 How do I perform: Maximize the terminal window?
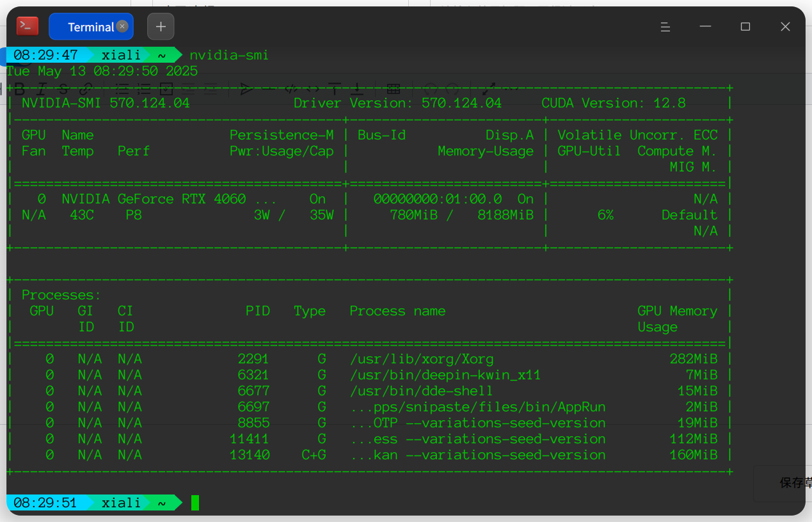(x=745, y=27)
